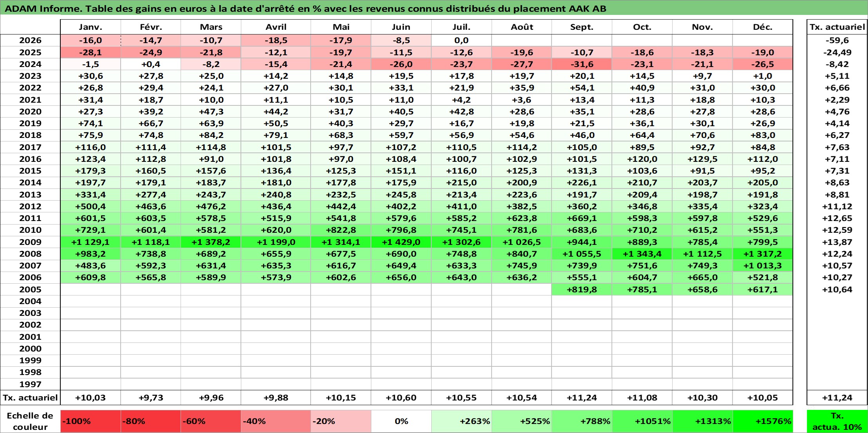Select the cell showing +3,6
Image resolution: width=868 pixels, height=433 pixels.
(x=522, y=100)
